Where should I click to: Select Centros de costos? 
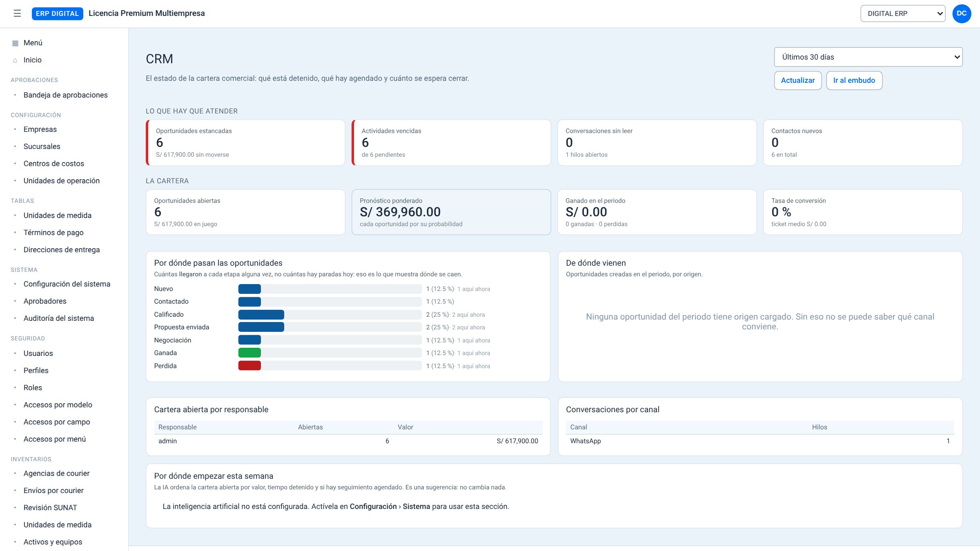[x=53, y=164]
